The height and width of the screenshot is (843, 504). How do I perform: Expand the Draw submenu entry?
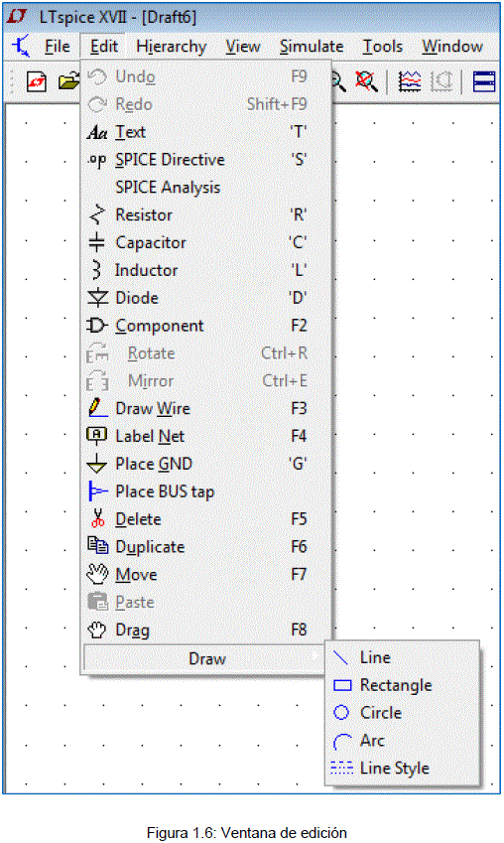coord(207,658)
